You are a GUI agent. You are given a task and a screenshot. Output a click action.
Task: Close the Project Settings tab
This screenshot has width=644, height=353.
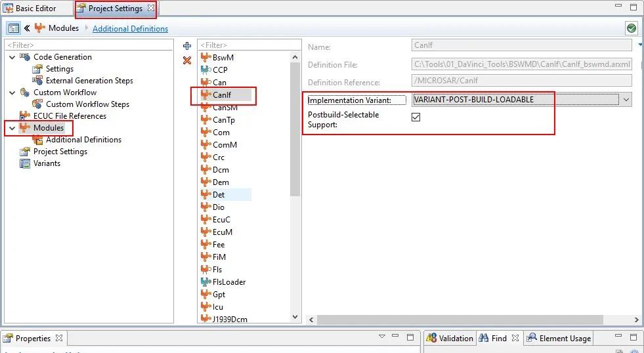pyautogui.click(x=151, y=8)
